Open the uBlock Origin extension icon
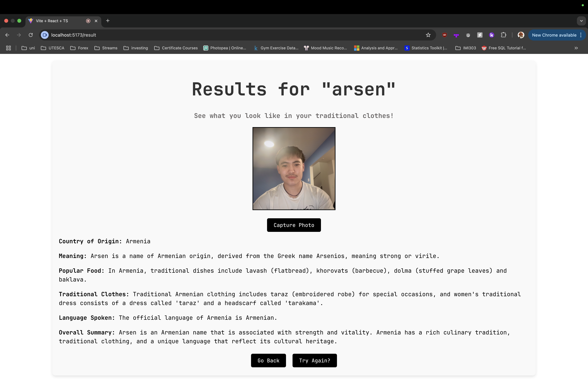The height and width of the screenshot is (382, 588). click(x=444, y=35)
